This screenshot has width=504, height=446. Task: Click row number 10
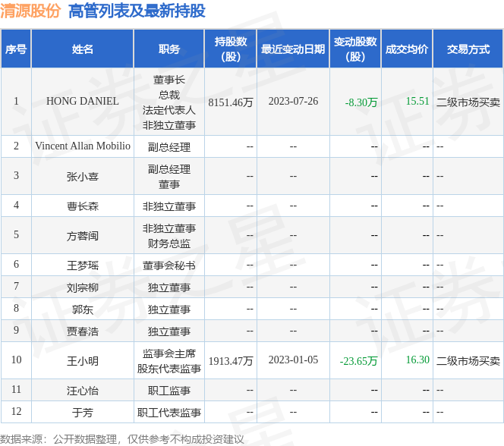tap(16, 360)
